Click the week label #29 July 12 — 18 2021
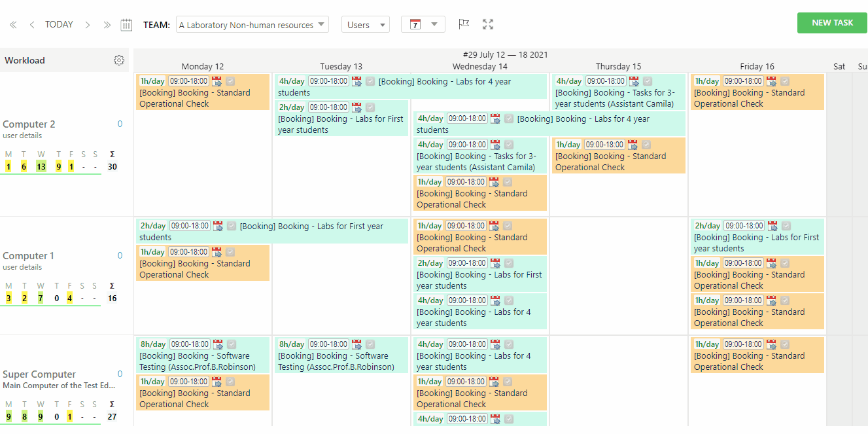Viewport: 868px width, 434px height. click(x=505, y=55)
